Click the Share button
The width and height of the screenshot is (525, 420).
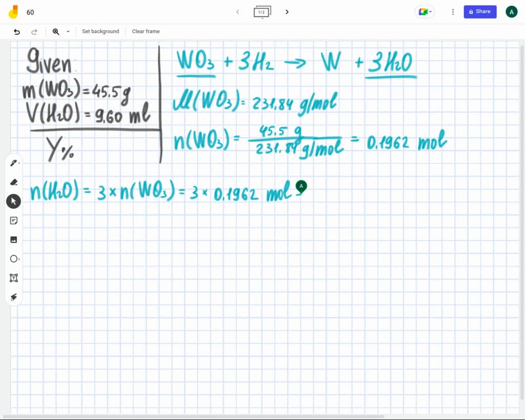pyautogui.click(x=480, y=11)
